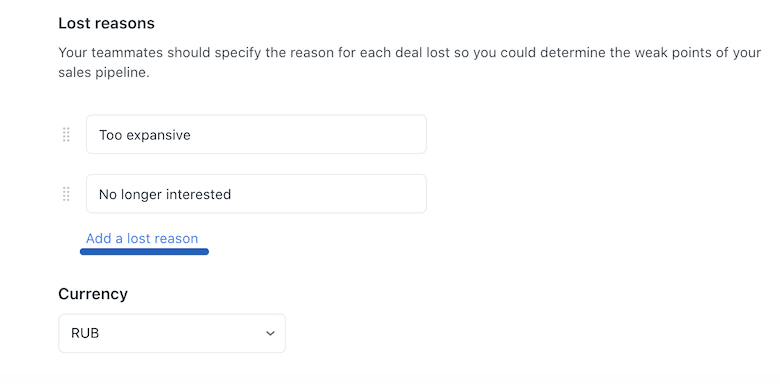Click the drag handle beside "No longer interested"
The width and height of the screenshot is (780, 384).
(66, 194)
